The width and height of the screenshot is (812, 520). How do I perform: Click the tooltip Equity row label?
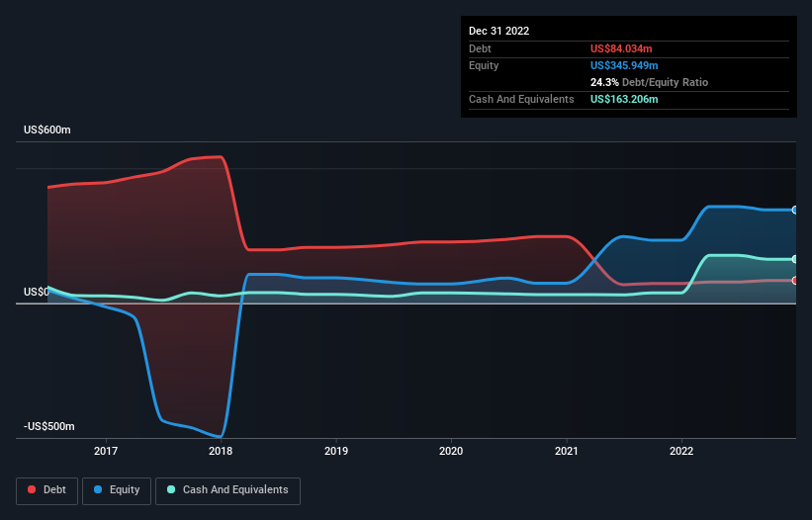point(484,65)
